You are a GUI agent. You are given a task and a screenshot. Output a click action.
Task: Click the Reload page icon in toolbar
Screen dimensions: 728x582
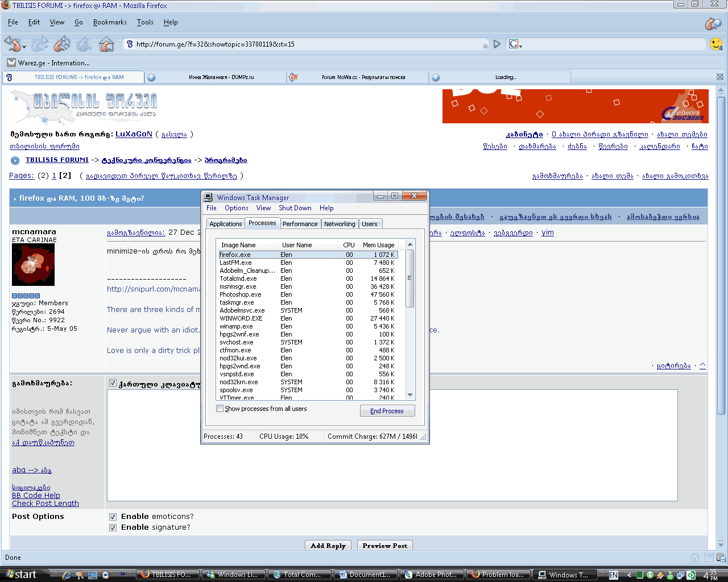tap(62, 43)
